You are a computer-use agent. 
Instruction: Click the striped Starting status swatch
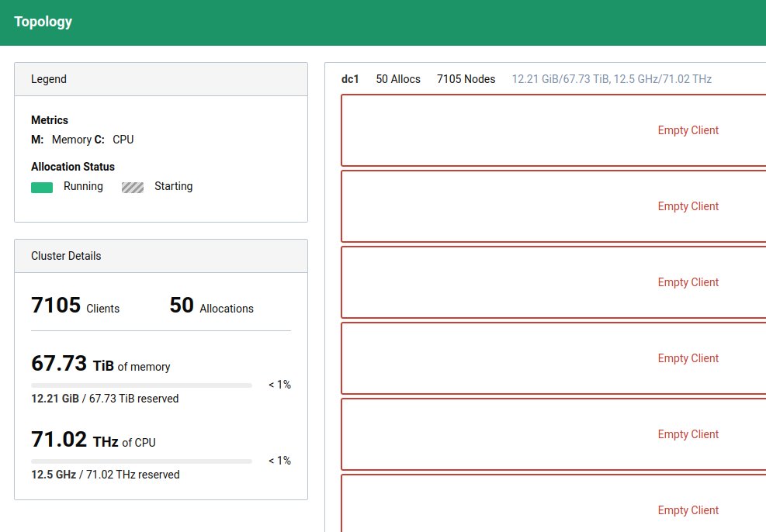point(133,188)
